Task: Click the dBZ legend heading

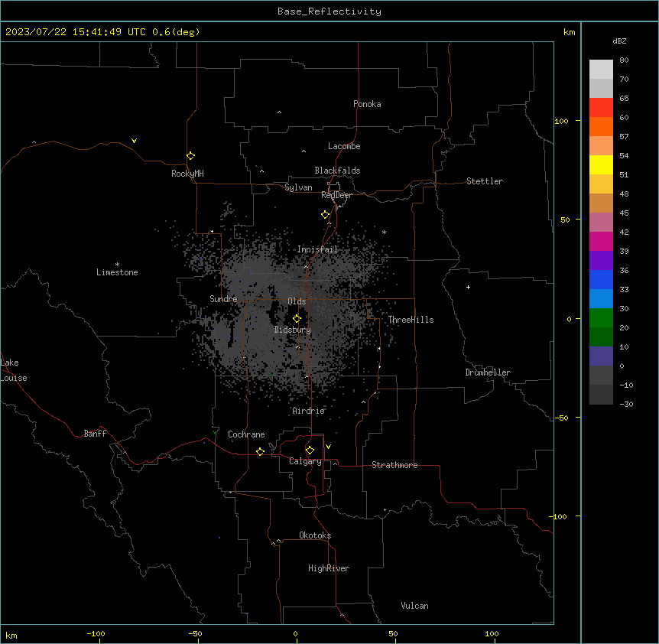Action: [x=619, y=41]
